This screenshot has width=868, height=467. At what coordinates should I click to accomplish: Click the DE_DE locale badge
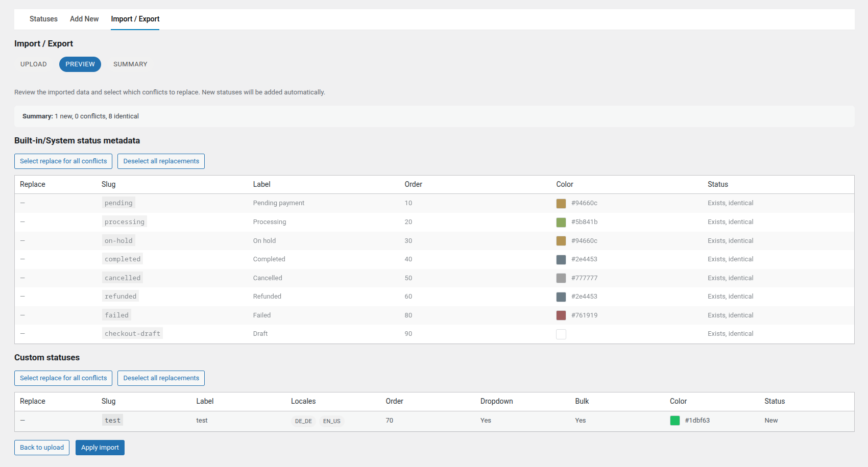(303, 421)
